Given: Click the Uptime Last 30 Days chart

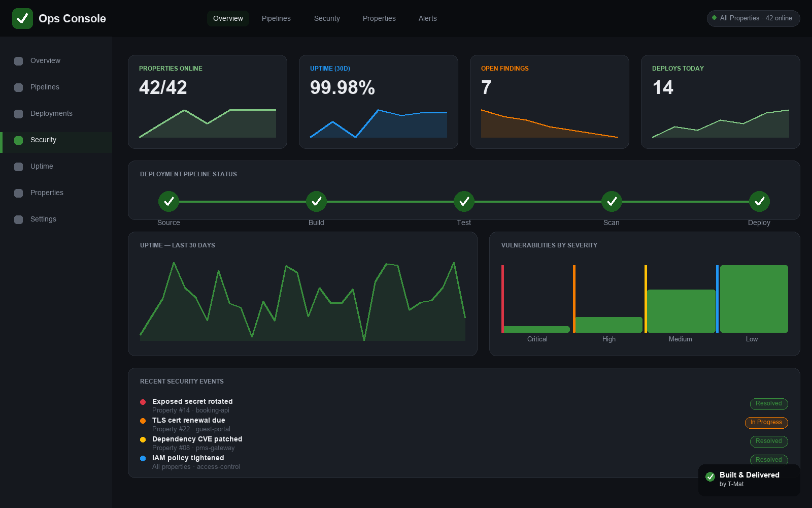Looking at the screenshot, I should [x=302, y=301].
